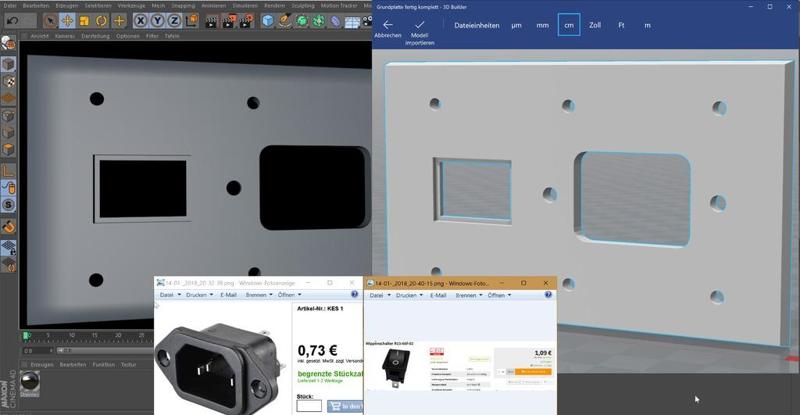
Task: Select Texture mode checkered cube icon
Action: 8,82
